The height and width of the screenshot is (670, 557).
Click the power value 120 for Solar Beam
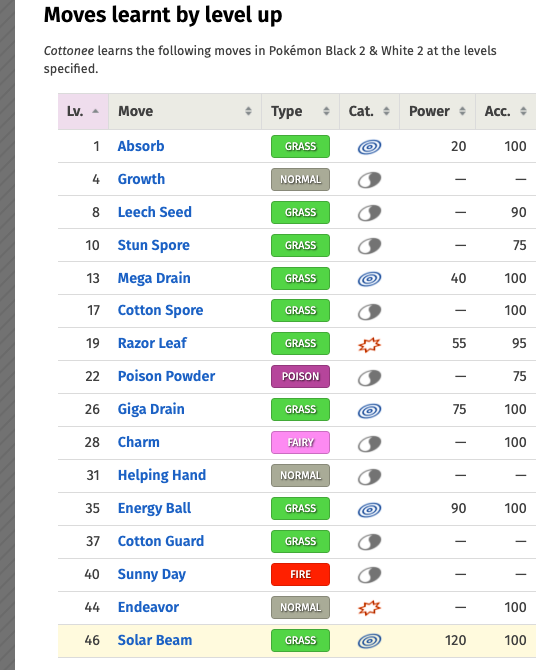(x=455, y=640)
